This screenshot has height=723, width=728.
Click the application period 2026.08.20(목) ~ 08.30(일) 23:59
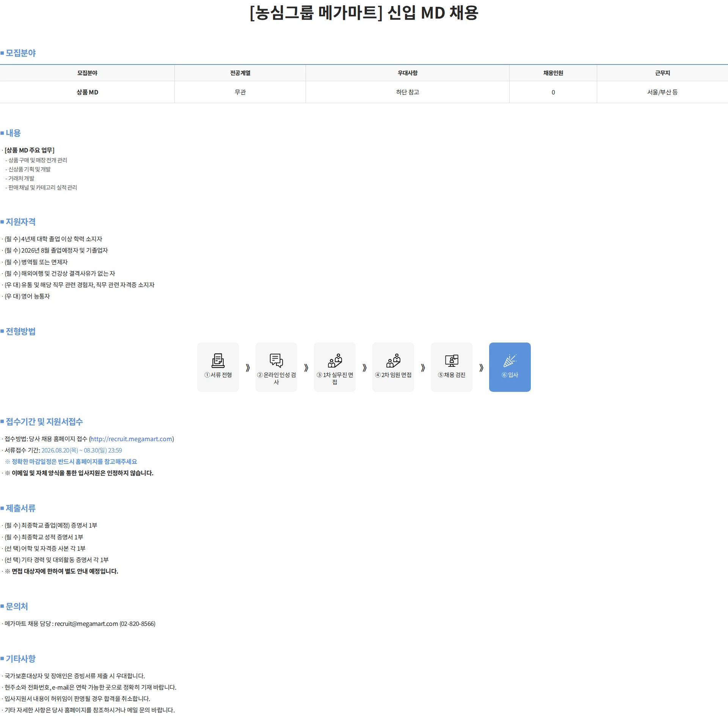[x=82, y=450]
